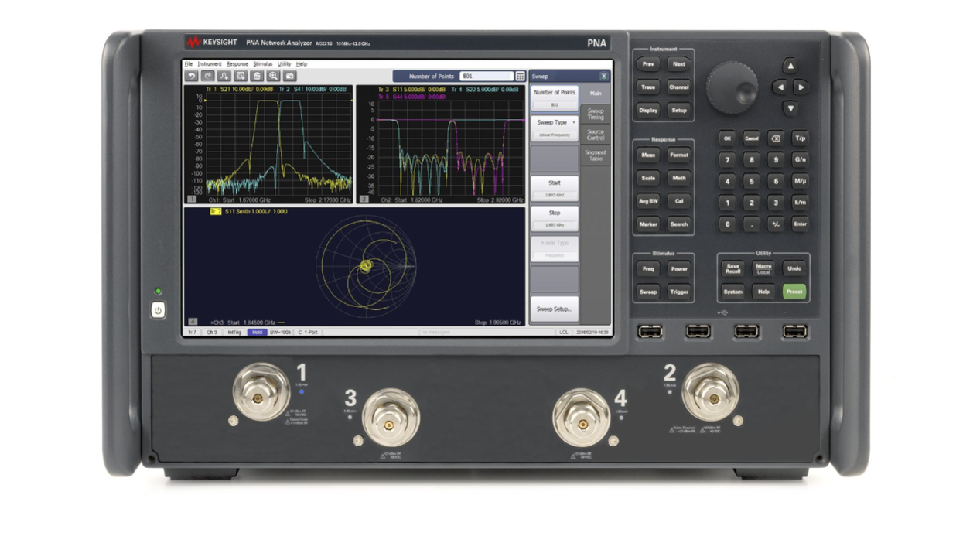Image resolution: width=980 pixels, height=536 pixels.
Task: Click the delete trace trash icon
Action: tap(258, 76)
